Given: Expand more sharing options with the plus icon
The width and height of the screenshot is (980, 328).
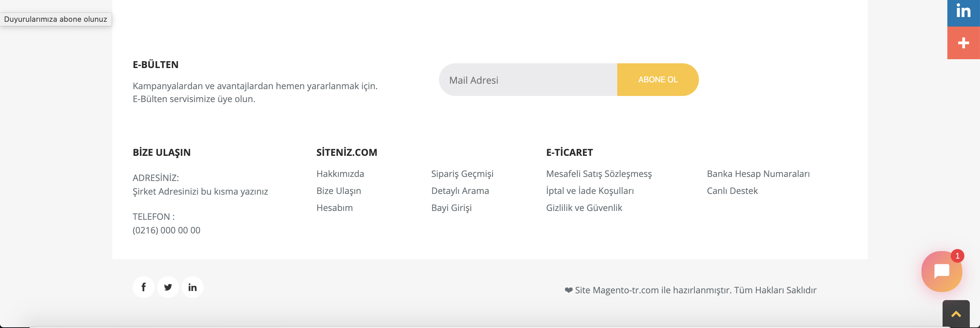Looking at the screenshot, I should click(x=963, y=43).
